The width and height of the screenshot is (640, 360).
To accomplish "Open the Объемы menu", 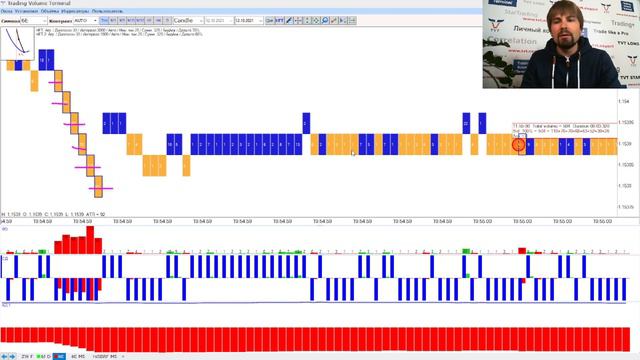I will pos(50,11).
